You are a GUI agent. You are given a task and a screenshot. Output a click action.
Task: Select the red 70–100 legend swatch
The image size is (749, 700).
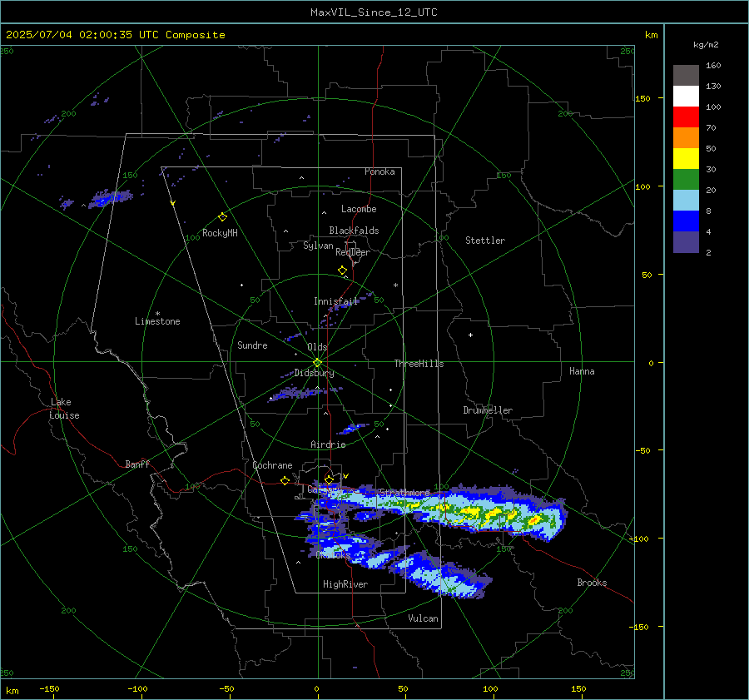coord(686,117)
